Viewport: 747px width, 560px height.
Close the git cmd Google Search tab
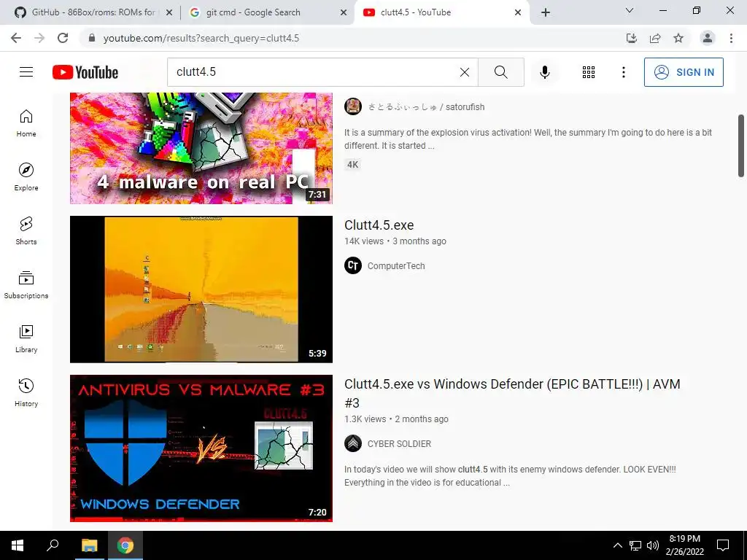tap(344, 13)
